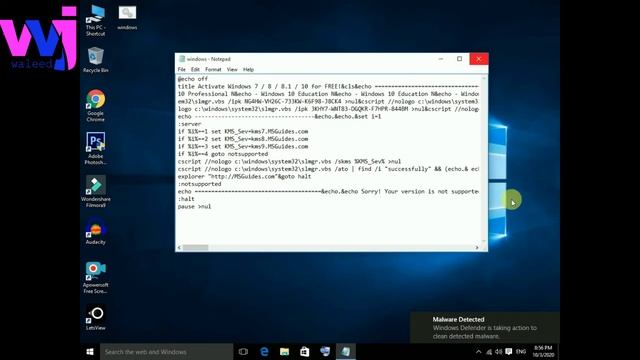Click the ':notsupported' label line

(199, 184)
